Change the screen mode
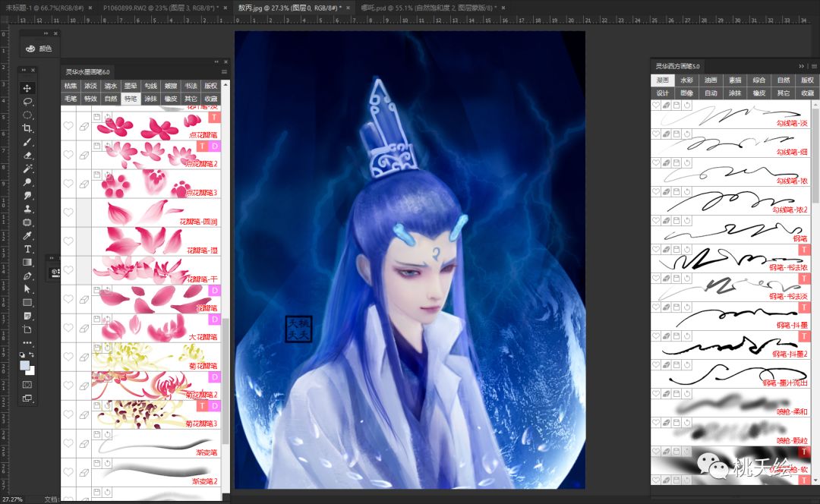This screenshot has height=504, width=820. tap(28, 398)
